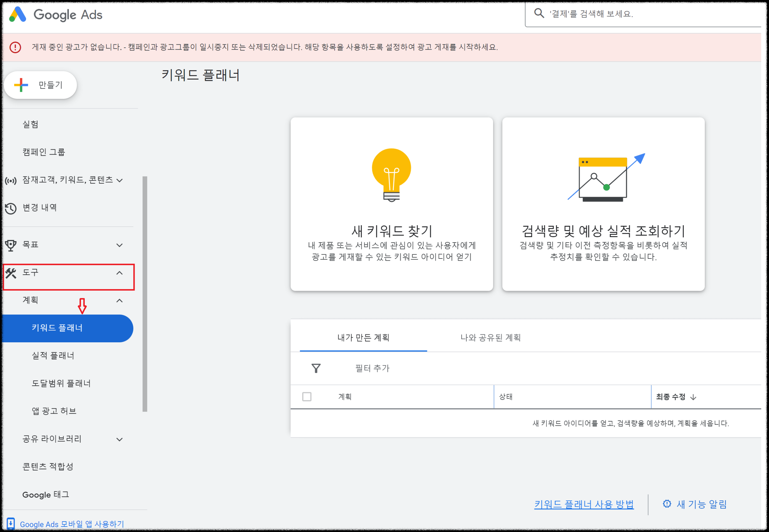
Task: Select the 내가 만든 계획 tab
Action: [363, 338]
